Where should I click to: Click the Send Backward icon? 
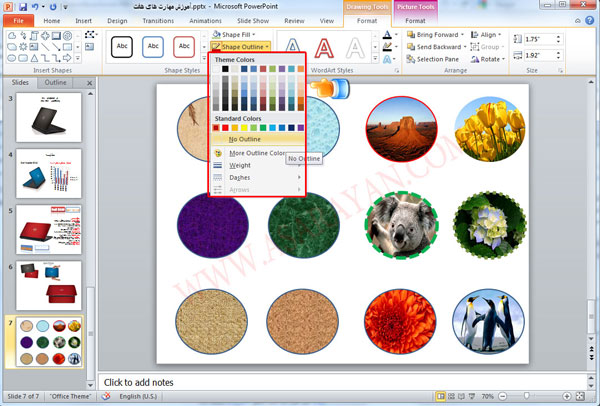pos(411,47)
